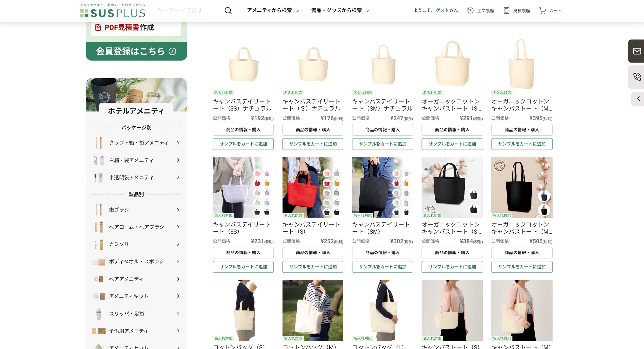The image size is (644, 349).
Task: Expand 白箱・袋アメニティ chevron
Action: pos(178,160)
